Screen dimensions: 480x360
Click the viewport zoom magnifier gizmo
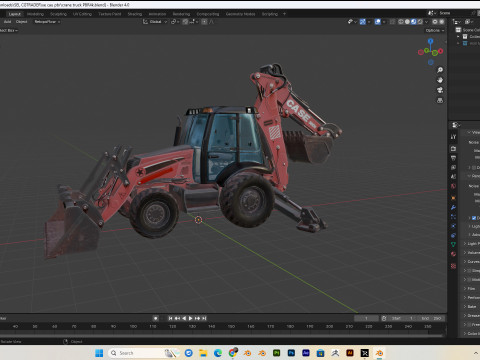[x=440, y=70]
